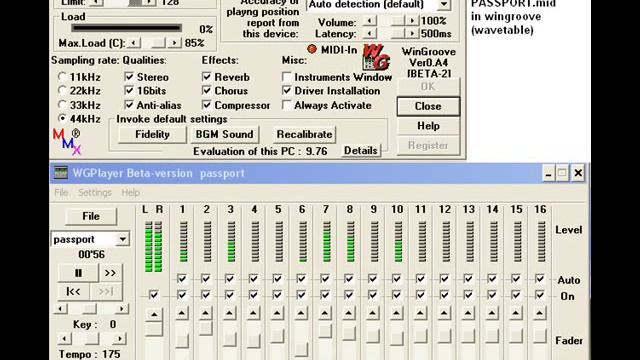Click the channel 2 fader handle
Screen dimensions: 640x360
pyautogui.click(x=206, y=328)
